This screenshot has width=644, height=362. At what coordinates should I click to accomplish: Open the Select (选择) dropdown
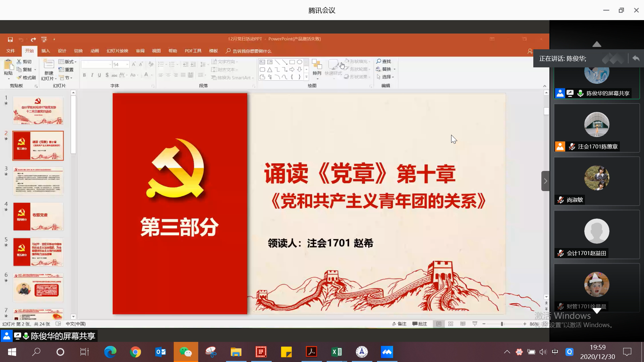(385, 77)
